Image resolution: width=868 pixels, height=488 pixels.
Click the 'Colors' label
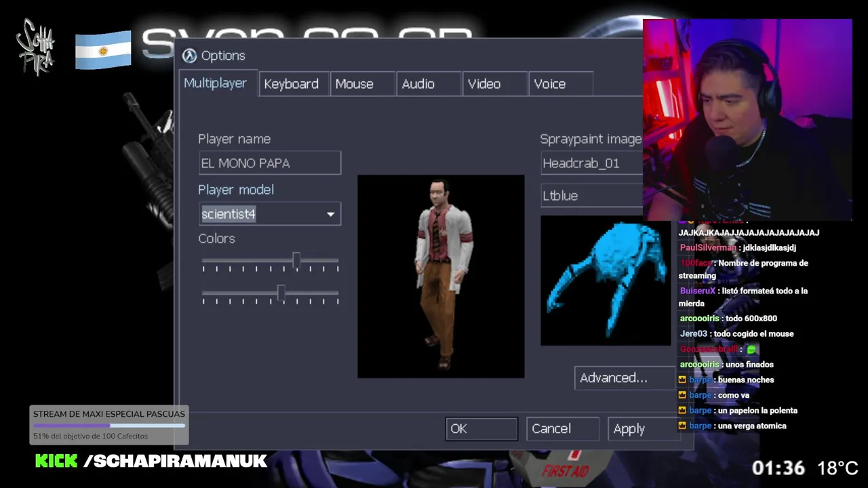click(x=216, y=239)
